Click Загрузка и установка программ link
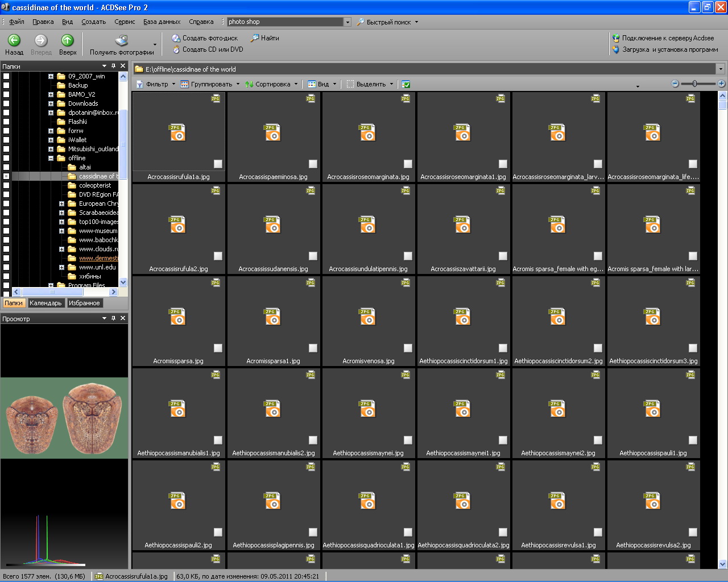The image size is (728, 582). pyautogui.click(x=669, y=49)
